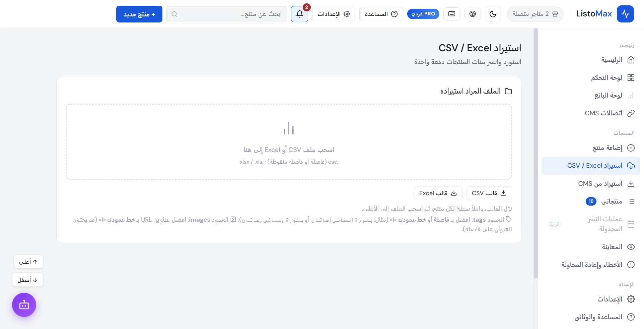Click the 18 badge next to منتجاتي

pos(591,202)
